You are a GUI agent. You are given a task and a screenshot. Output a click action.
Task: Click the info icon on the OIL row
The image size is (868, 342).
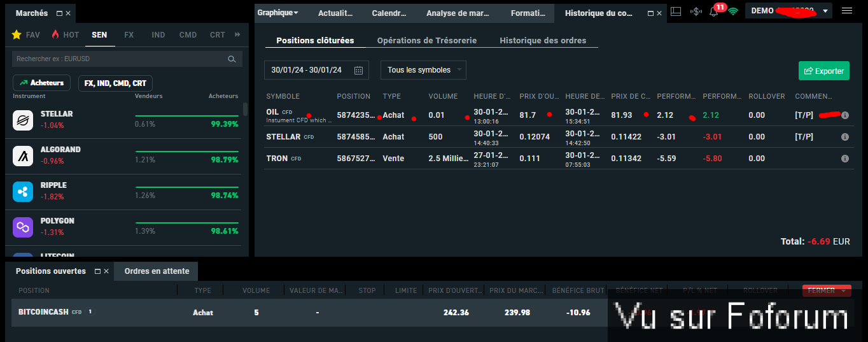(845, 115)
